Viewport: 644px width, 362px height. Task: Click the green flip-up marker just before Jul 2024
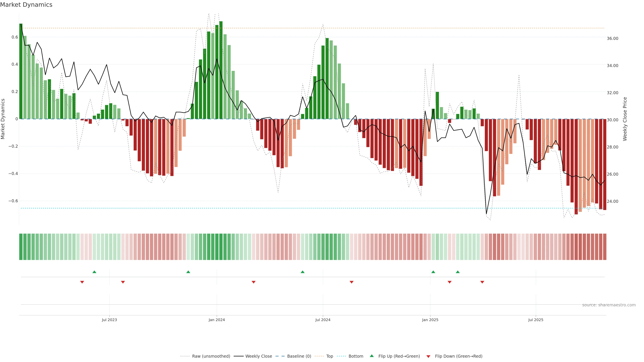click(303, 272)
